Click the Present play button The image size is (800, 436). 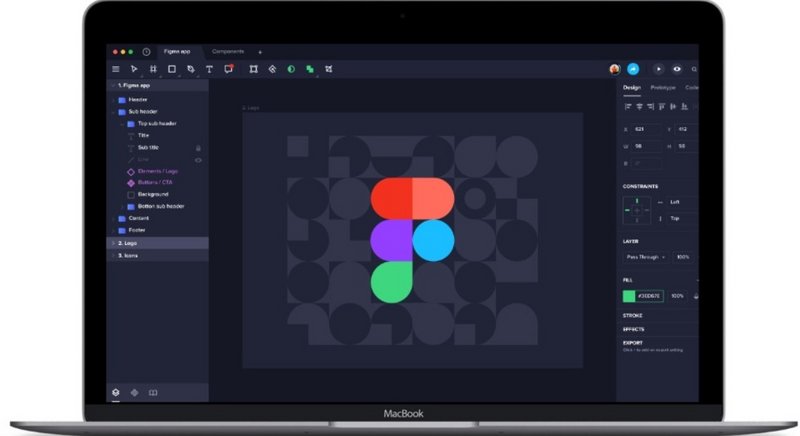(x=658, y=69)
